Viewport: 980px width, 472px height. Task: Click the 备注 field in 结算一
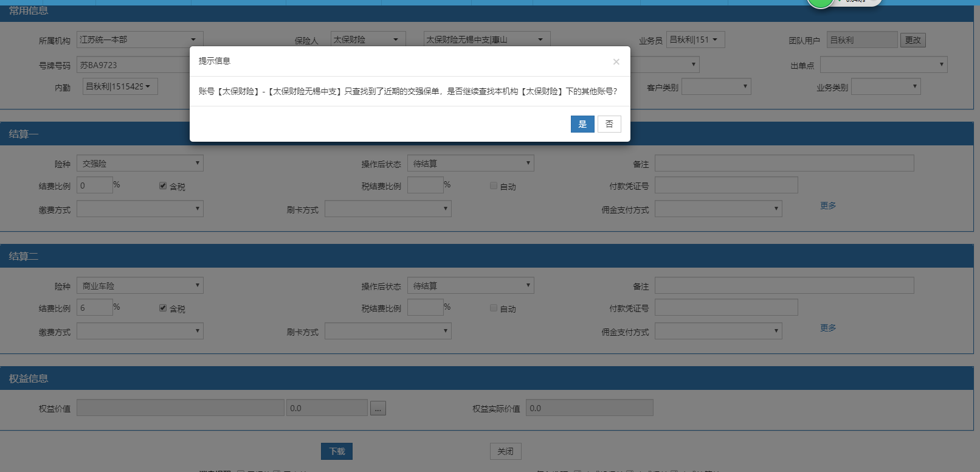(x=784, y=163)
